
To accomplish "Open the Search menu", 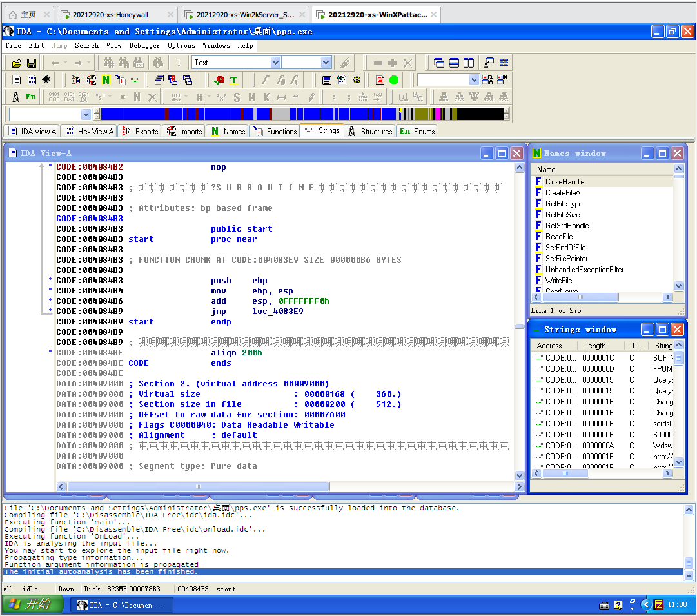I will [86, 45].
